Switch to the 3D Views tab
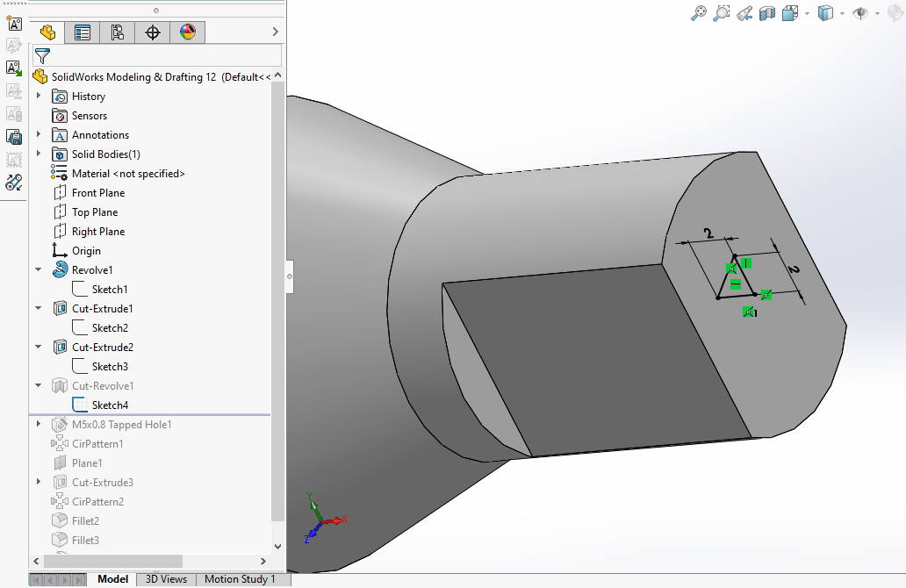 click(x=166, y=579)
